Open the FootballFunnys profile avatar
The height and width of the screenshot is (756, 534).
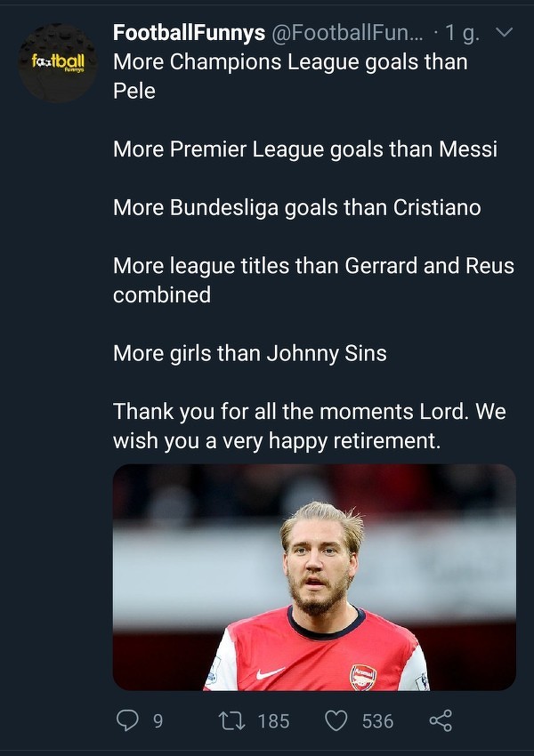coord(58,64)
